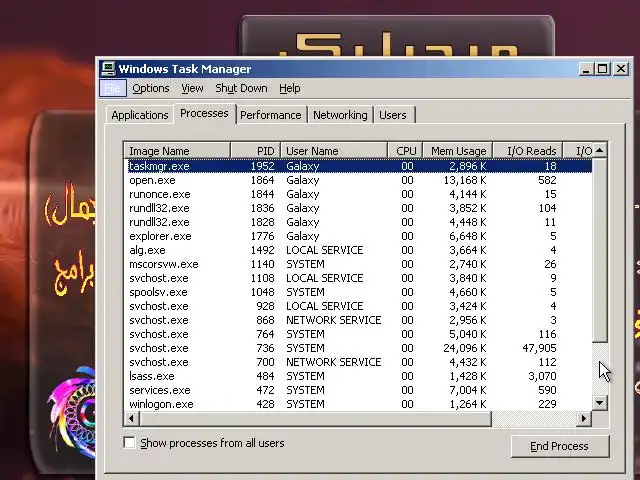
Task: Click the horizontal scrollbar right arrow
Action: pyautogui.click(x=584, y=418)
